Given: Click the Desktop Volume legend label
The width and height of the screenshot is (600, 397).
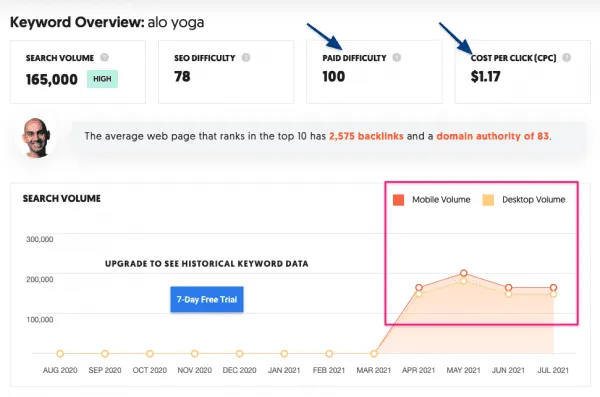Looking at the screenshot, I should click(533, 199).
